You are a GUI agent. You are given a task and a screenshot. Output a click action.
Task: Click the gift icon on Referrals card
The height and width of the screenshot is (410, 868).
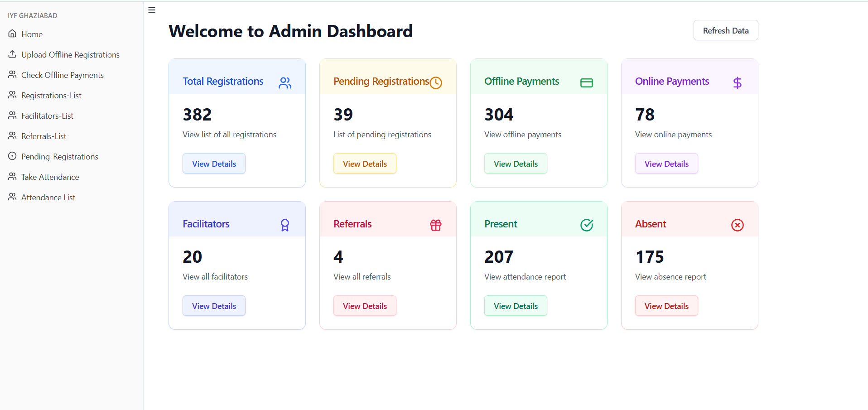(436, 225)
